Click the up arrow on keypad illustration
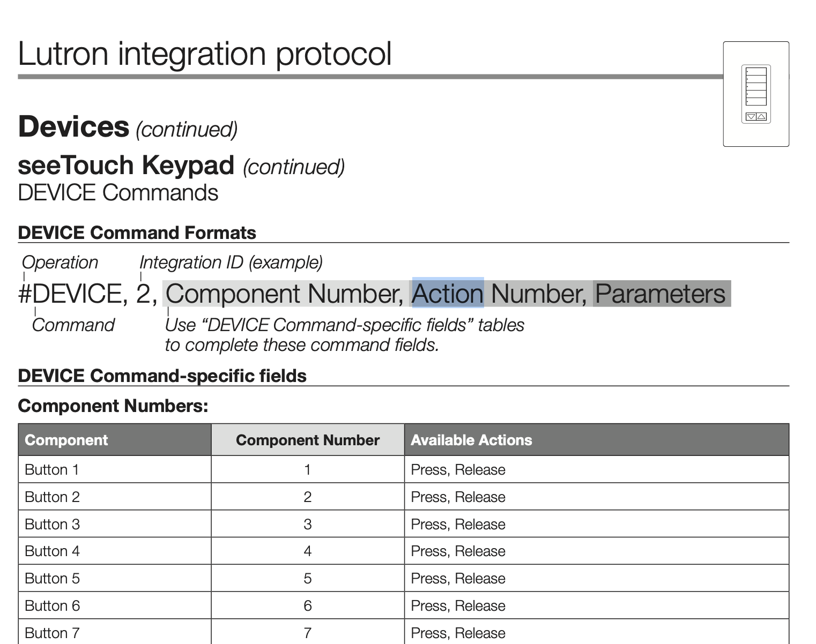 (761, 117)
